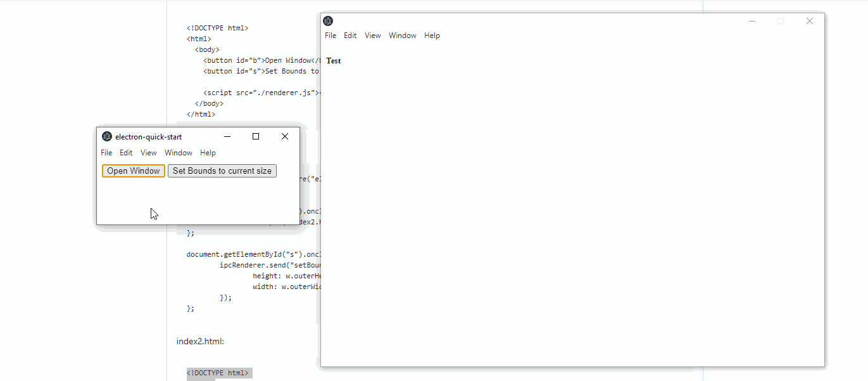Open the Help menu in the large window
The width and height of the screenshot is (868, 381).
(x=432, y=36)
